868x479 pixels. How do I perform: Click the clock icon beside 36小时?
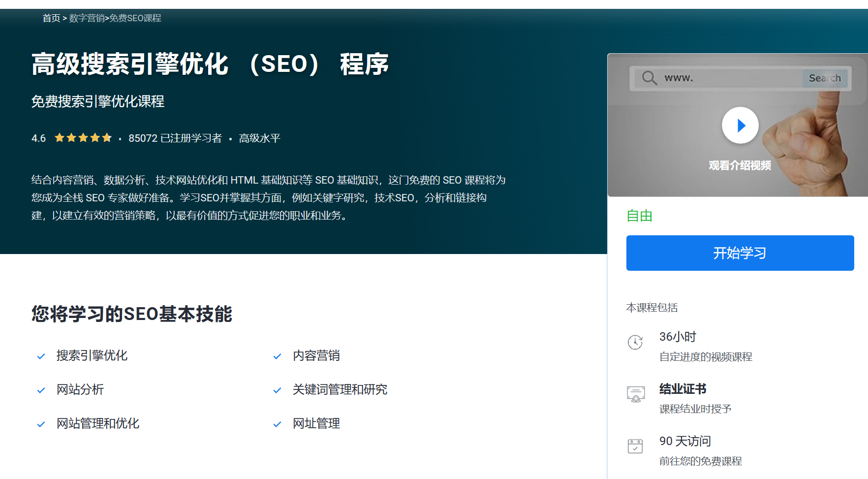[635, 342]
